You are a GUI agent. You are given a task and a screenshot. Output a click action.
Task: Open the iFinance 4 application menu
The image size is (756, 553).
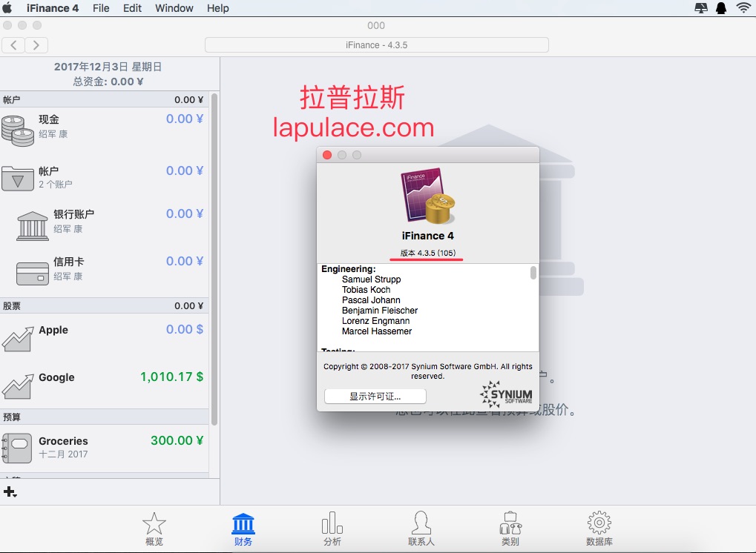coord(53,8)
